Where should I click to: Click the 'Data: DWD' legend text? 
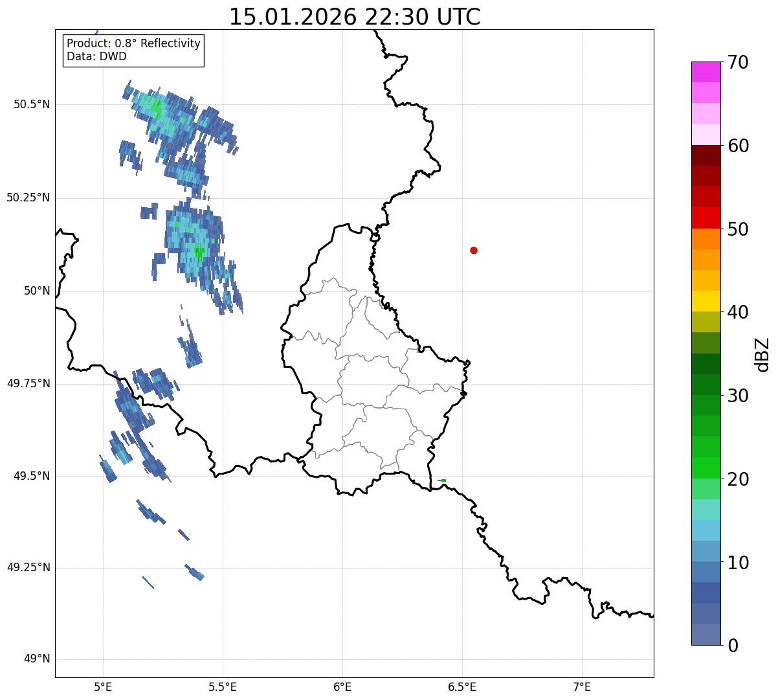(96, 56)
